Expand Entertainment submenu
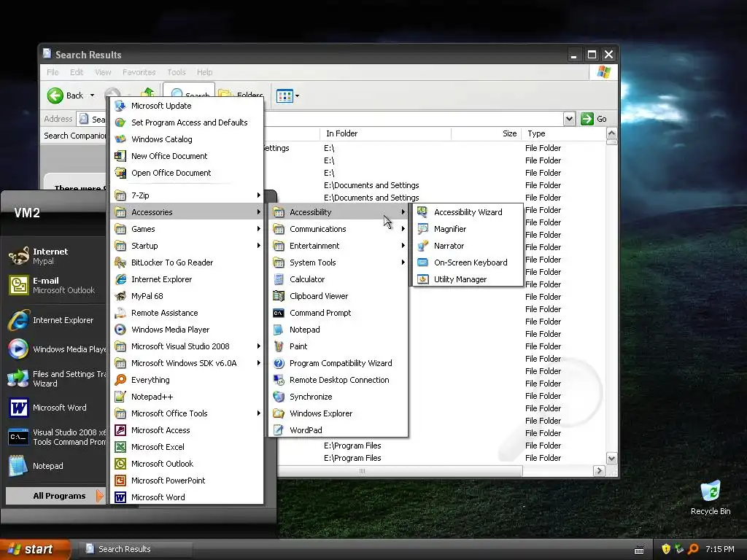Image resolution: width=747 pixels, height=560 pixels. 337,246
